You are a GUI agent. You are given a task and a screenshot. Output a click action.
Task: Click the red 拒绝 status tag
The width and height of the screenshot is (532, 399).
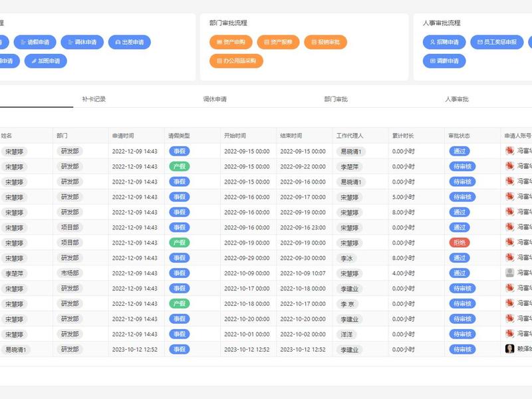point(460,243)
